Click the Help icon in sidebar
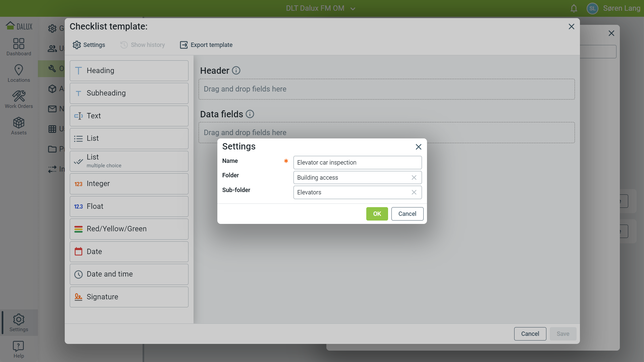This screenshot has height=362, width=644. click(x=19, y=349)
